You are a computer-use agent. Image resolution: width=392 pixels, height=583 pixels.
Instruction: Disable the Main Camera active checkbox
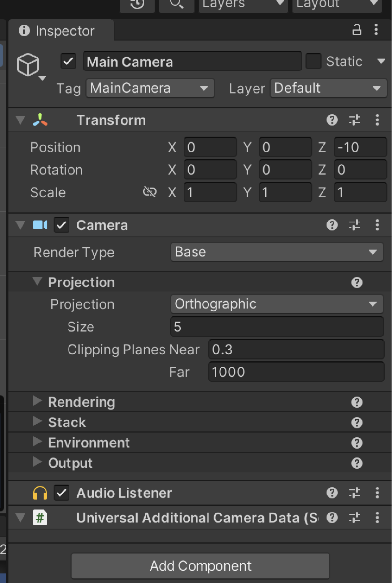69,61
